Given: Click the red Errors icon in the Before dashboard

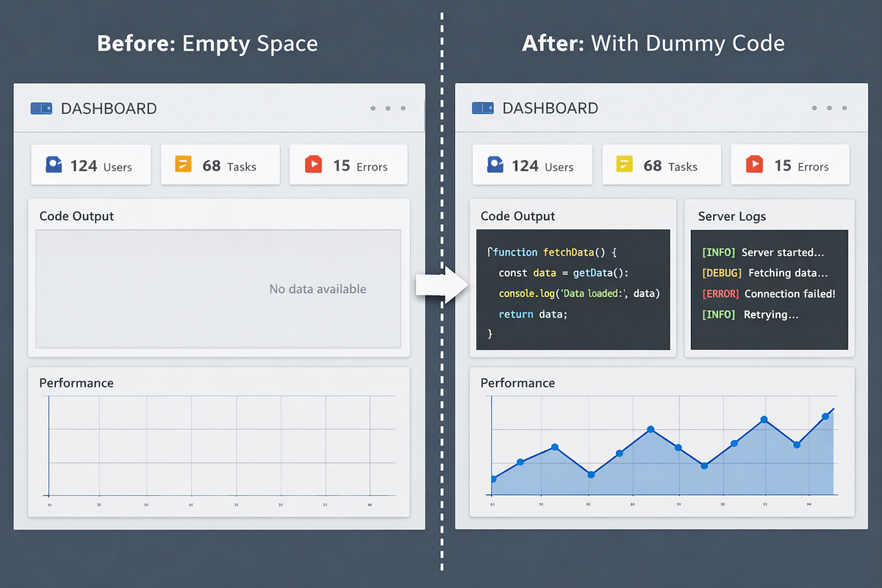Looking at the screenshot, I should pos(313,165).
